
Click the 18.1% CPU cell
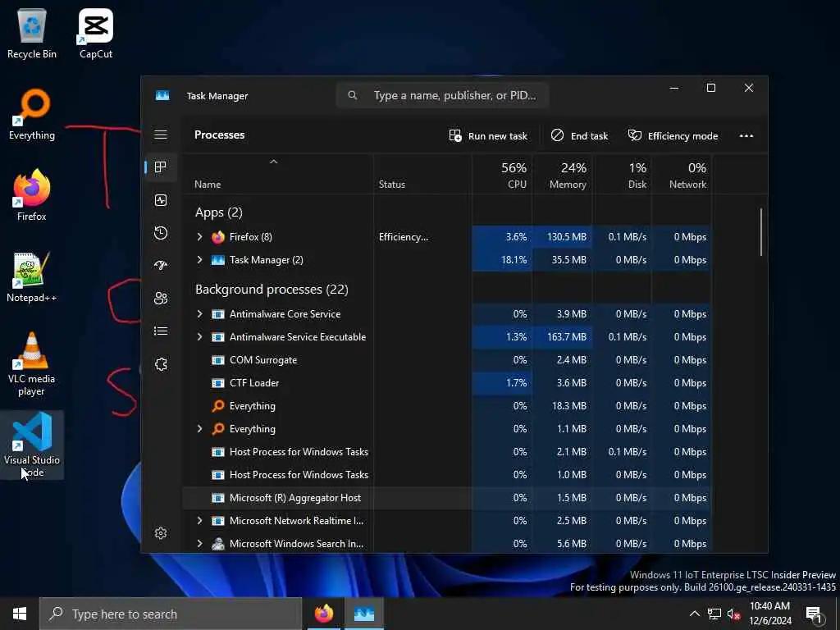[502, 260]
